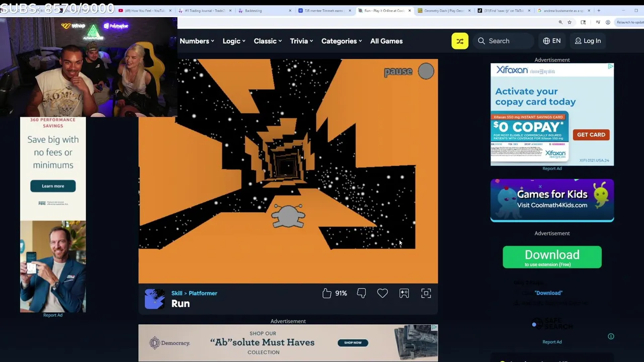
Task: Click Report Ad under Xifaxan ad
Action: (x=552, y=168)
